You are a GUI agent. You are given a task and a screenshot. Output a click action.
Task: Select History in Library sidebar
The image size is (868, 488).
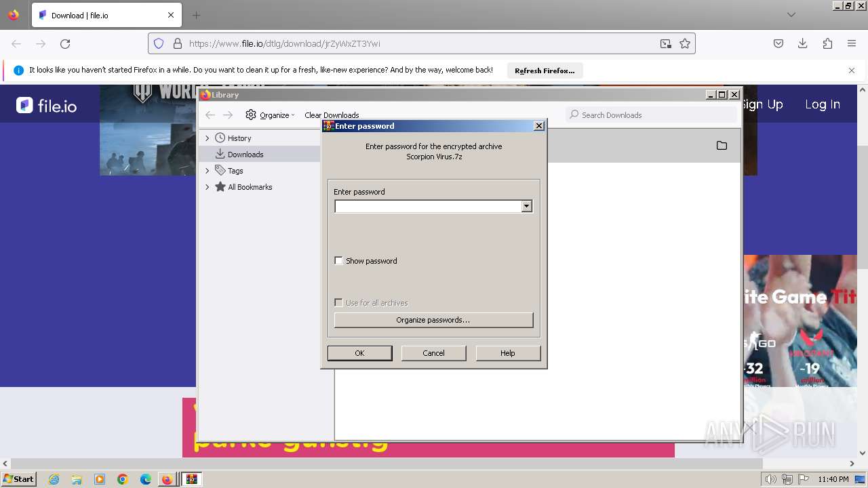[239, 138]
